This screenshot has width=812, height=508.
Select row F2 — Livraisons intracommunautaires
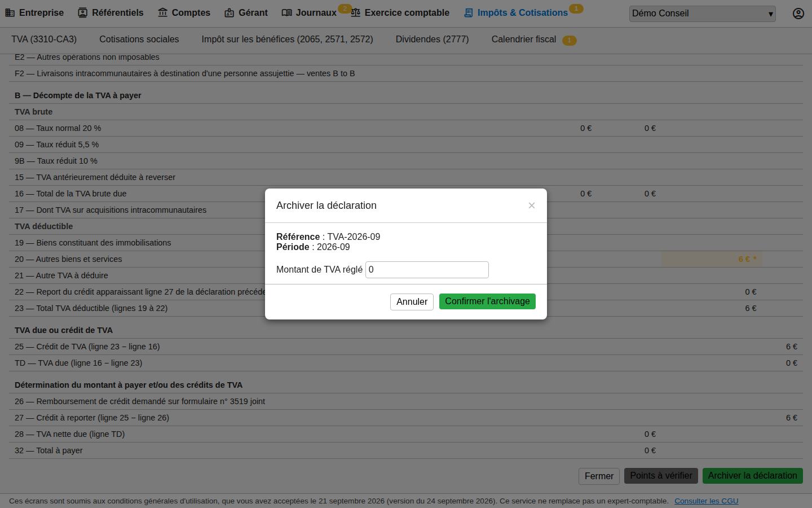coord(406,73)
